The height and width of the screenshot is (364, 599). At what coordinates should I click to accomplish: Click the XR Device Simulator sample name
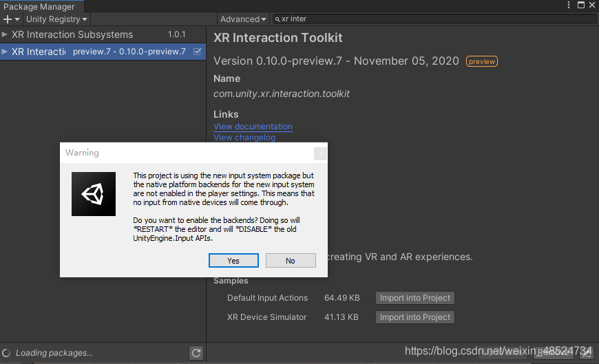pos(266,317)
